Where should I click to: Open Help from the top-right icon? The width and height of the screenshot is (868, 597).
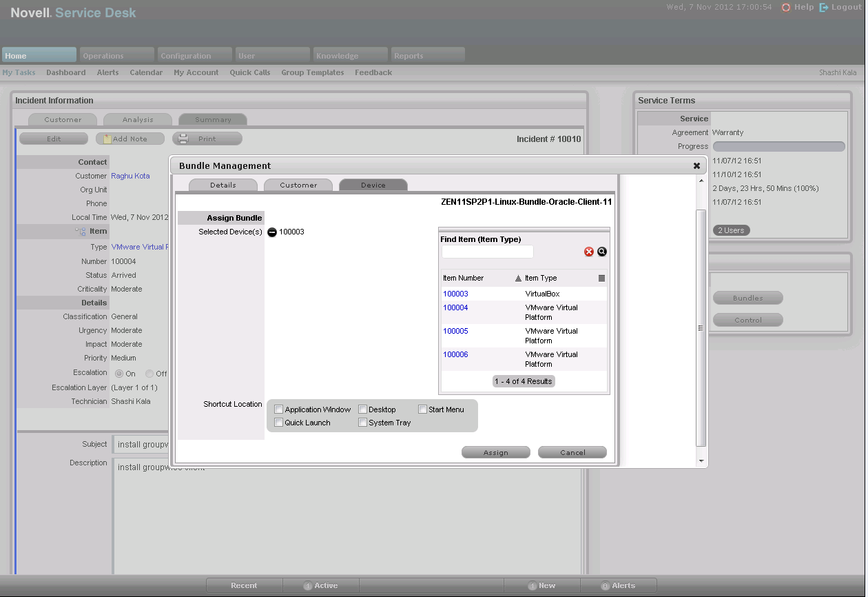[786, 7]
